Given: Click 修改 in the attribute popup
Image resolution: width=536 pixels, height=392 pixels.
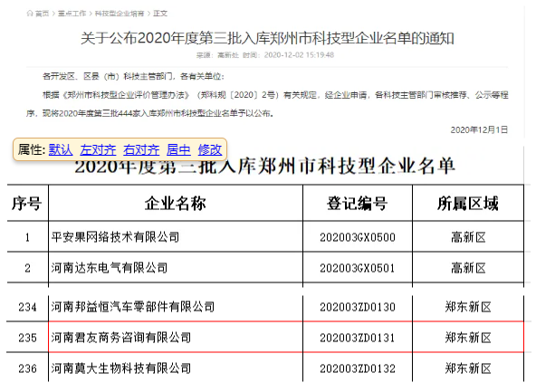Looking at the screenshot, I should pyautogui.click(x=210, y=149).
